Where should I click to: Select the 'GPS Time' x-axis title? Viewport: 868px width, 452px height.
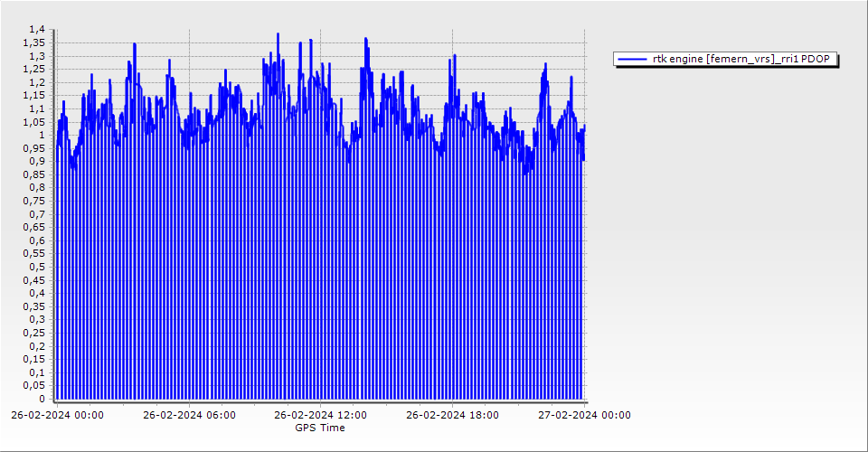[x=320, y=428]
